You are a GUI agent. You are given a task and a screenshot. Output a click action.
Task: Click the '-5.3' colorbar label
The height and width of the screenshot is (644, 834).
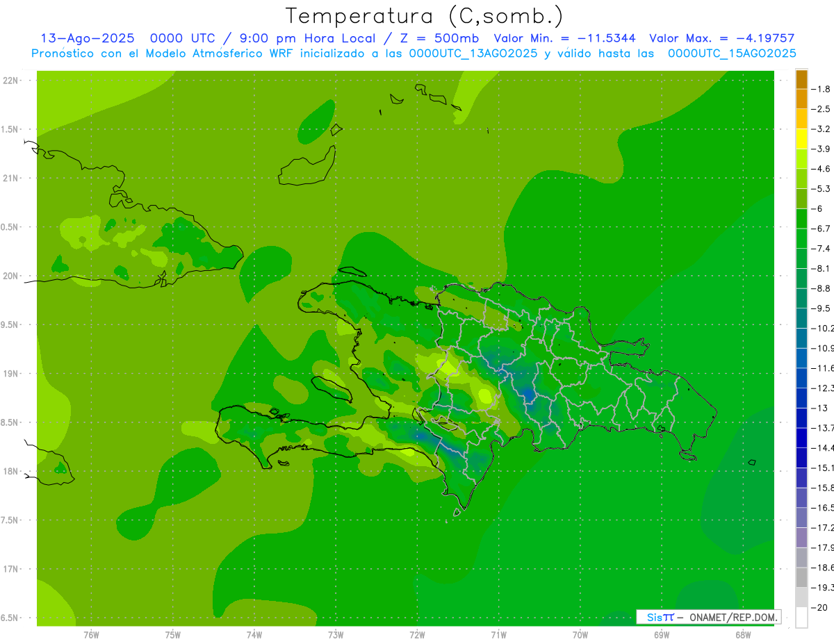coord(821,189)
